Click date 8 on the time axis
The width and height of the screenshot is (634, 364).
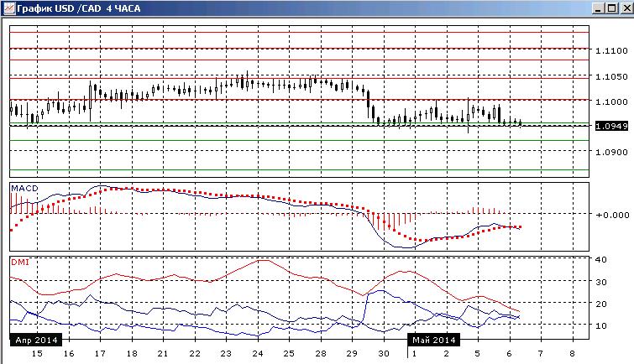(x=572, y=354)
